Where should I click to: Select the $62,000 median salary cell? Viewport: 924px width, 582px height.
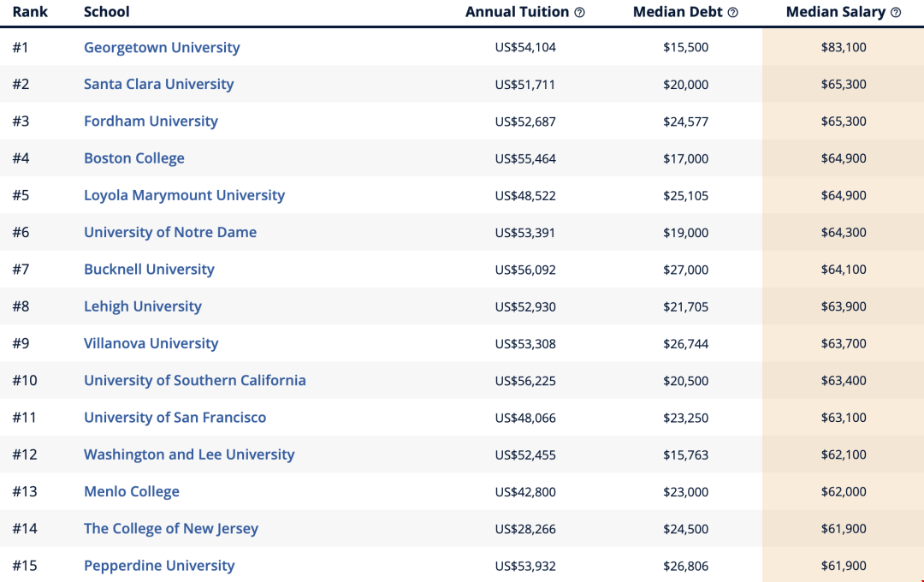tap(844, 492)
